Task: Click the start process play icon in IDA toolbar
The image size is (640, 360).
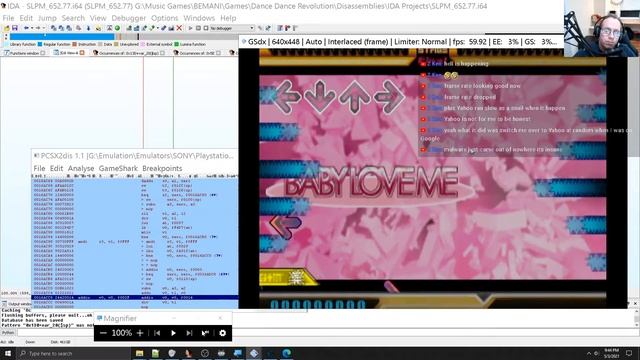Action: pos(190,28)
